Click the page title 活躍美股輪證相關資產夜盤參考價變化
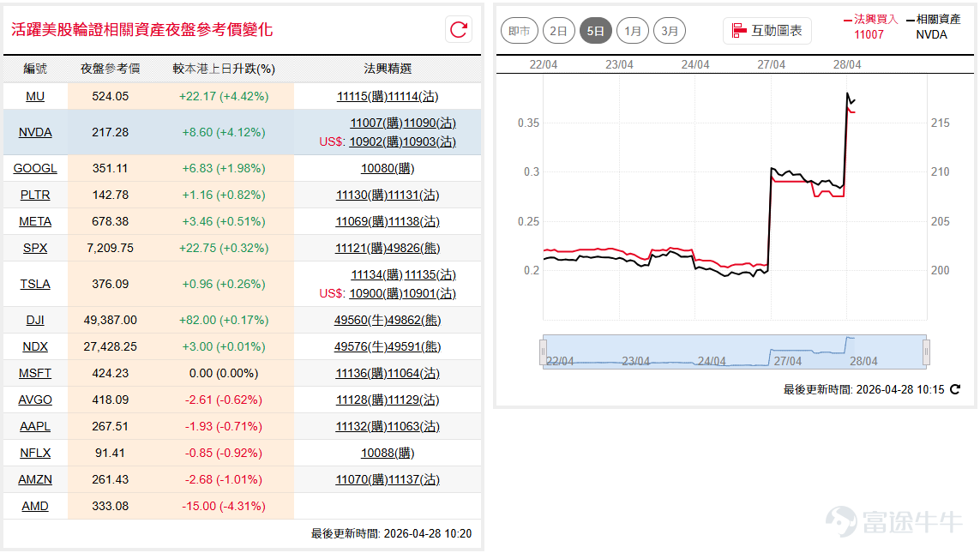980x553 pixels. tap(141, 30)
